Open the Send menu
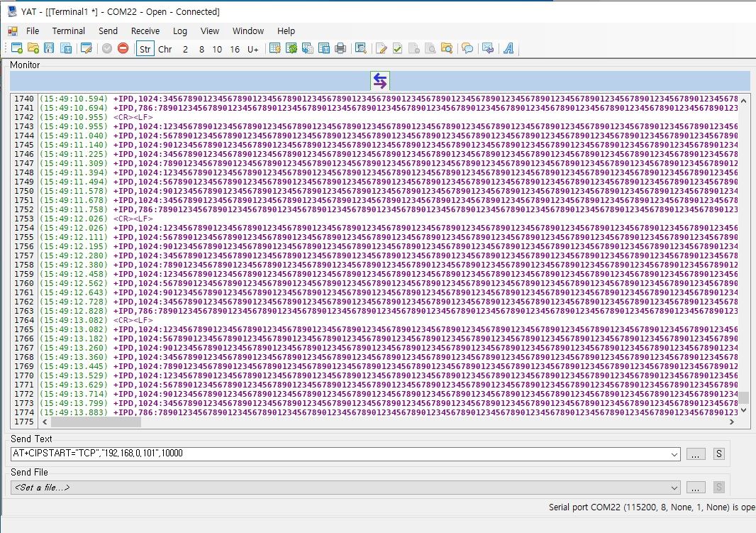 (x=108, y=31)
